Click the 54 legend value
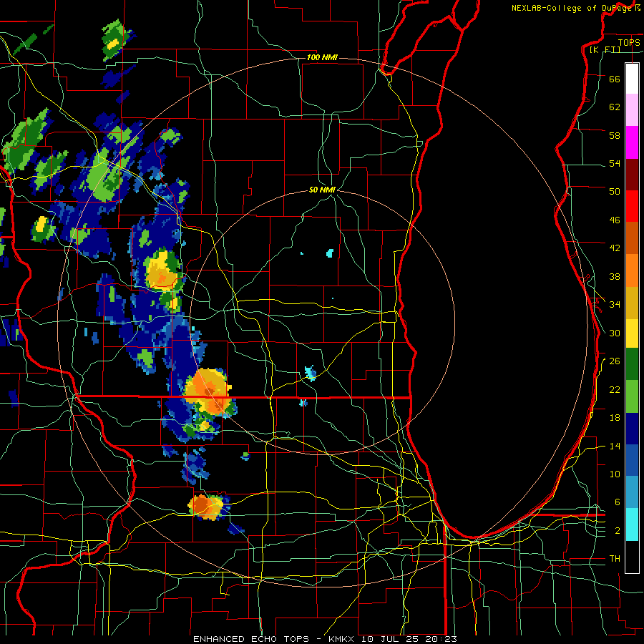The height and width of the screenshot is (644, 644). coord(615,163)
